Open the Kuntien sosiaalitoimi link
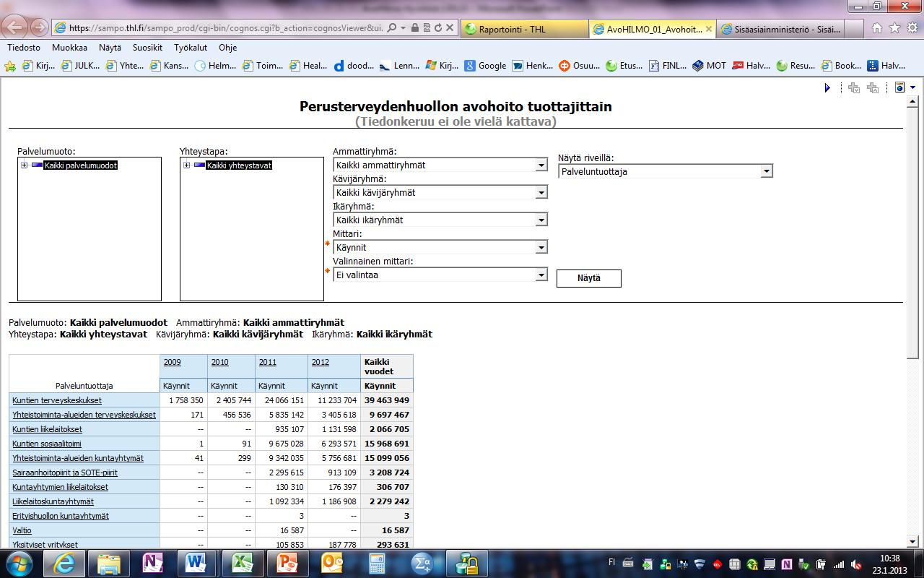The height and width of the screenshot is (578, 924). pos(47,444)
